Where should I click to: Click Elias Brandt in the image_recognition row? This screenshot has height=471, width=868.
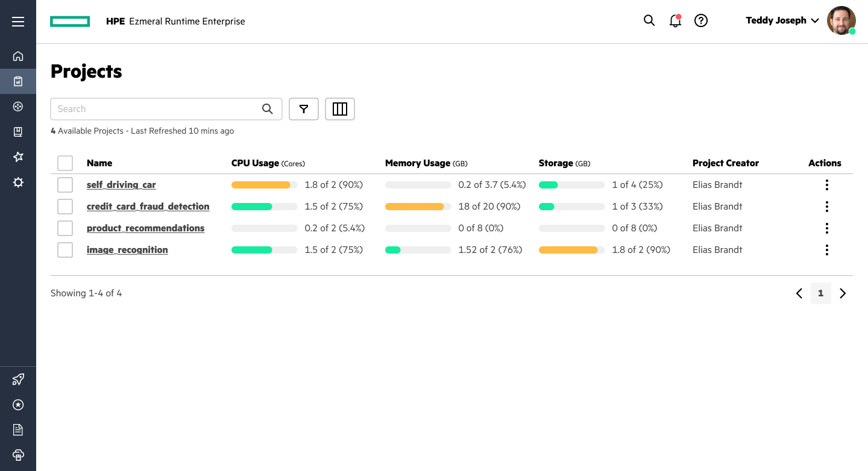[x=717, y=250]
